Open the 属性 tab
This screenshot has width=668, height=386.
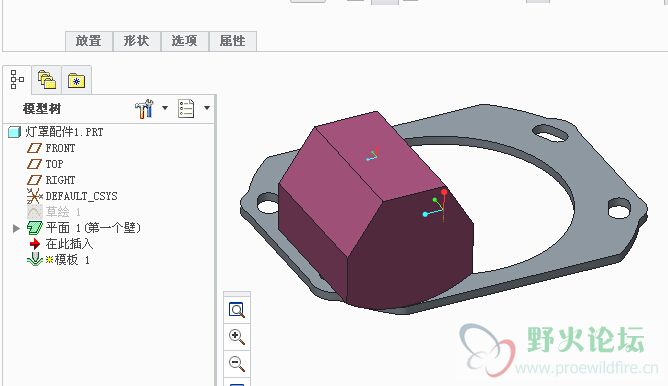(x=233, y=41)
